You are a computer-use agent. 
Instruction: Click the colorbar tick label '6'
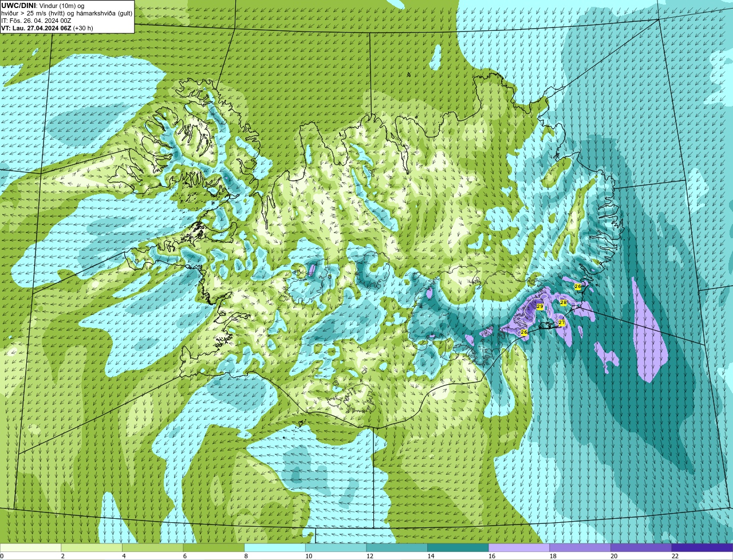click(x=184, y=556)
